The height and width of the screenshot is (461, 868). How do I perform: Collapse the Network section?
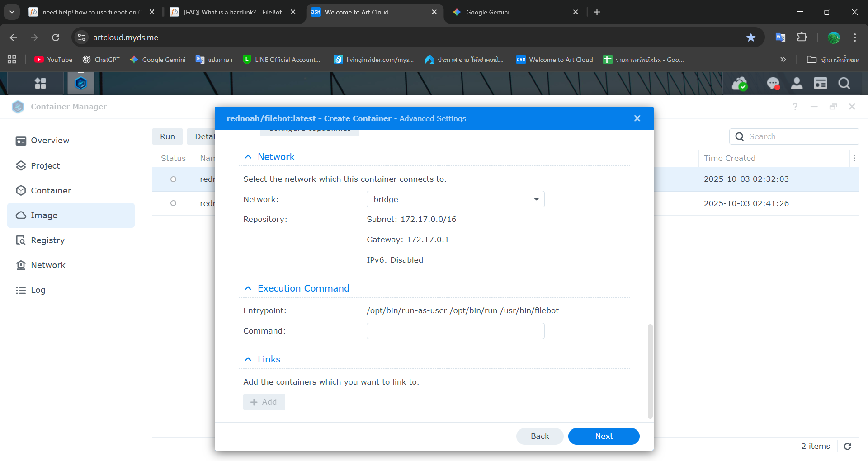tap(248, 157)
